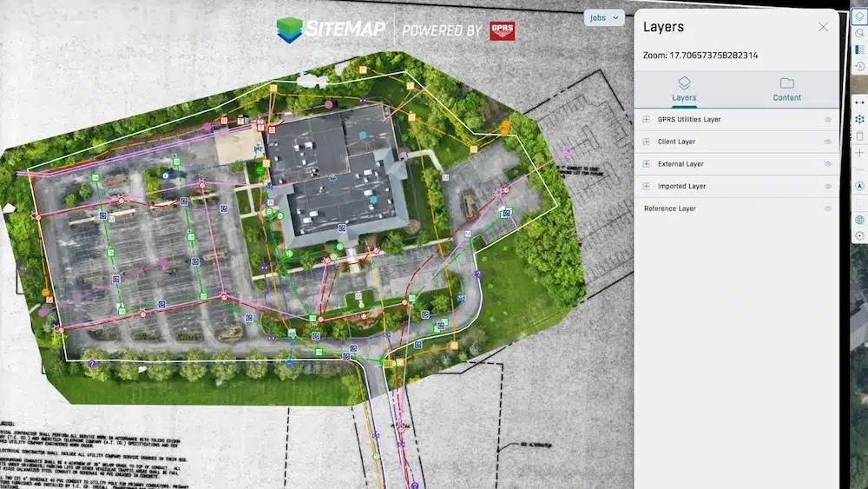Expand the GPRS Utilities Layer group

pyautogui.click(x=646, y=119)
